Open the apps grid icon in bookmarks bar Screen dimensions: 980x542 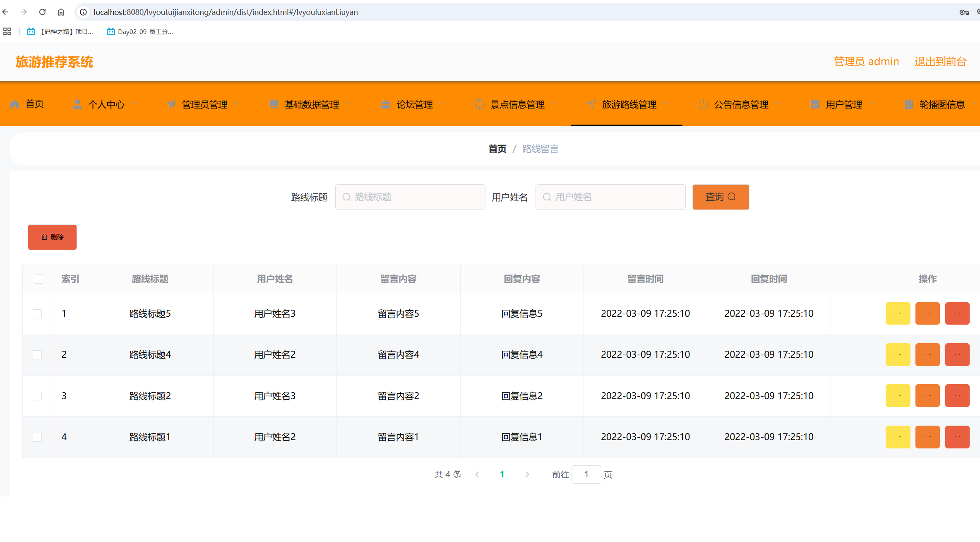pyautogui.click(x=7, y=31)
